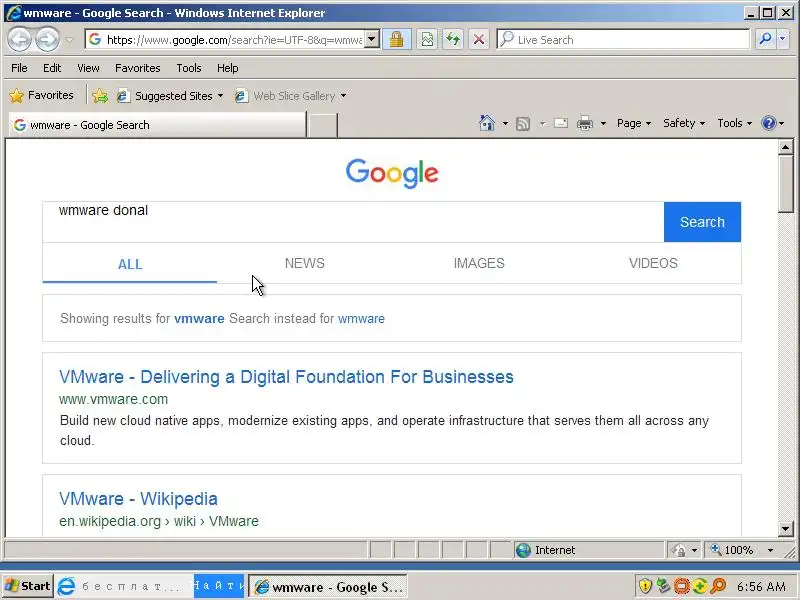Click the vertical scrollbar thumb
Image resolution: width=800 pixels, height=600 pixels.
(786, 184)
